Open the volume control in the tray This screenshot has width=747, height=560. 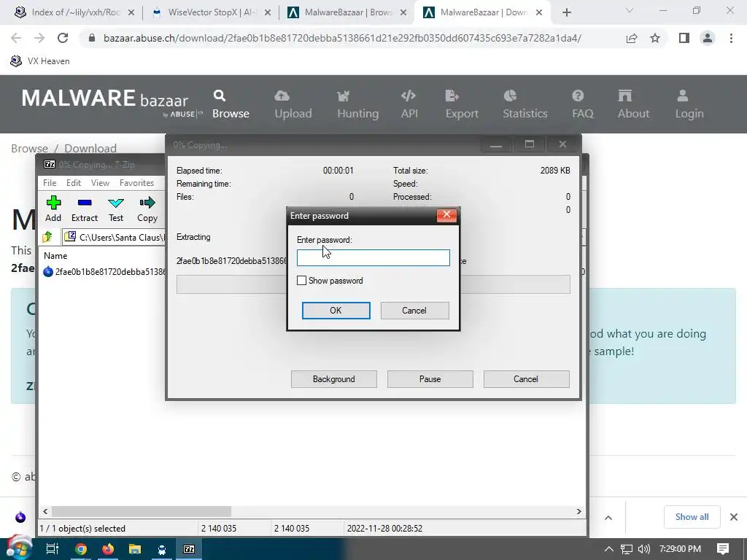point(644,549)
